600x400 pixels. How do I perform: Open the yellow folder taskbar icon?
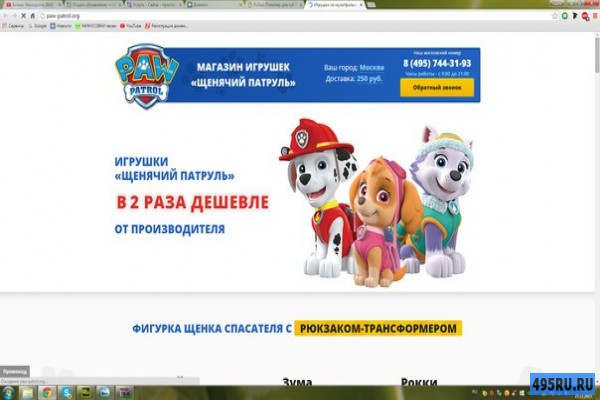[27, 393]
